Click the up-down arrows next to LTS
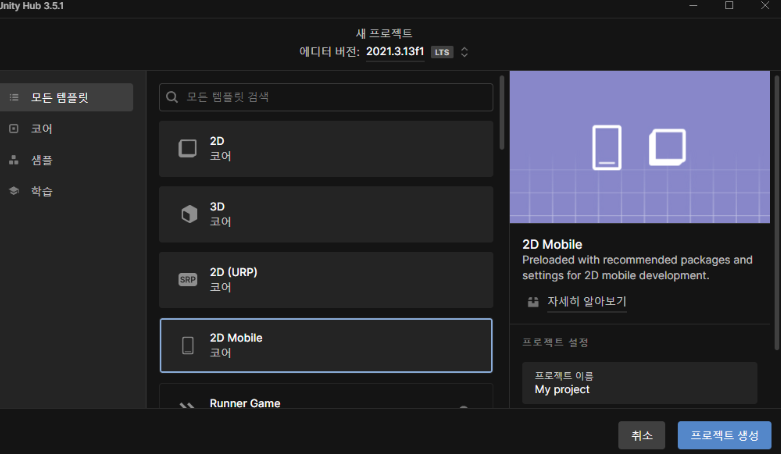This screenshot has width=781, height=454. coord(464,52)
